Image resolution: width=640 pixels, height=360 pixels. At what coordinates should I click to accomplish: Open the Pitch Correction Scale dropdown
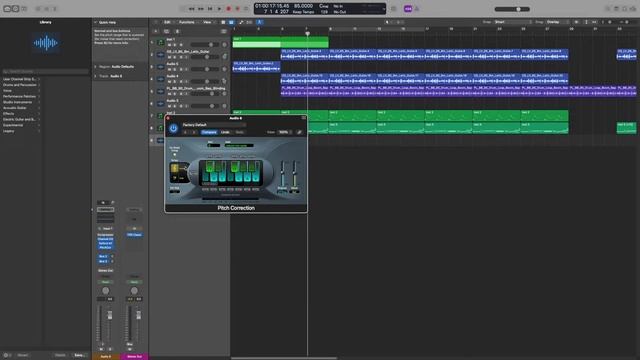tap(239, 145)
